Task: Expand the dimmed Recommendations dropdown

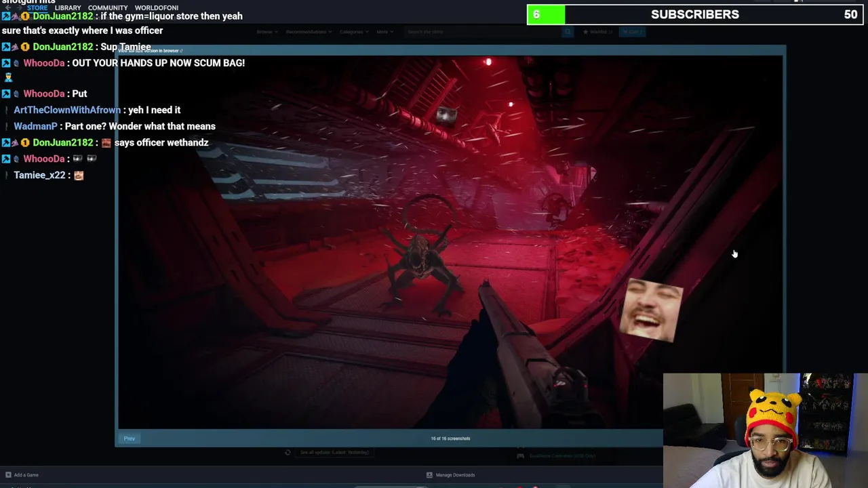Action: [x=309, y=32]
